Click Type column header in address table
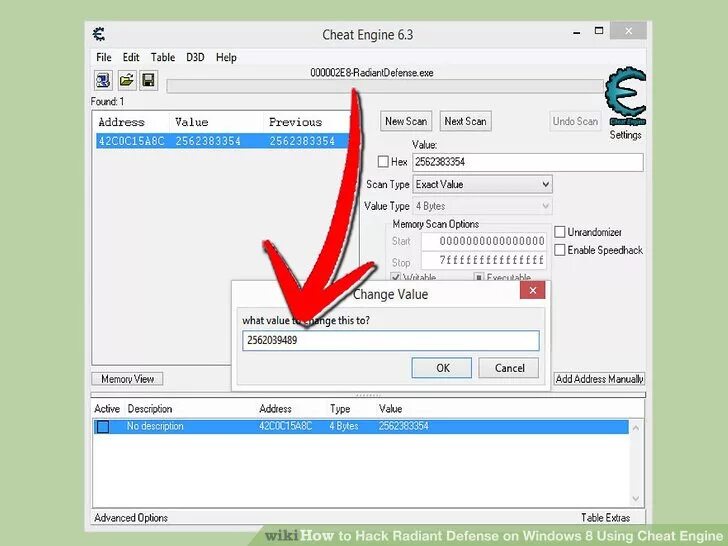728x546 pixels. (340, 409)
